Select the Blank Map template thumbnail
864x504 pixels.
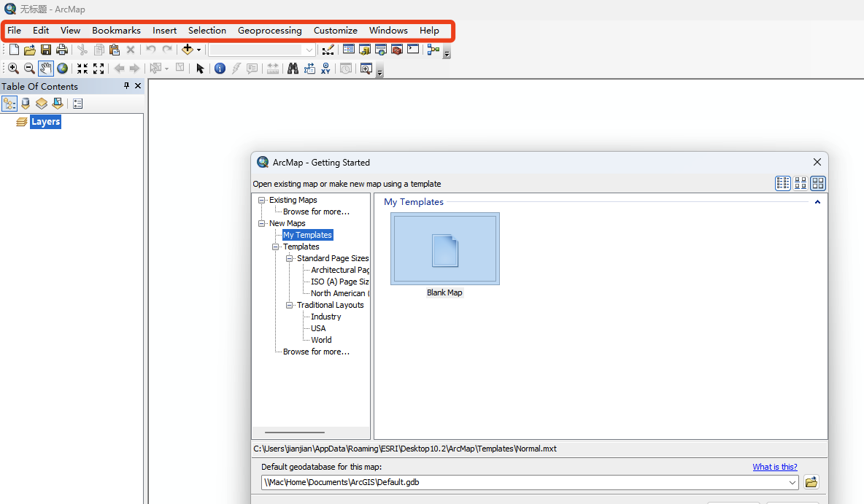click(445, 249)
